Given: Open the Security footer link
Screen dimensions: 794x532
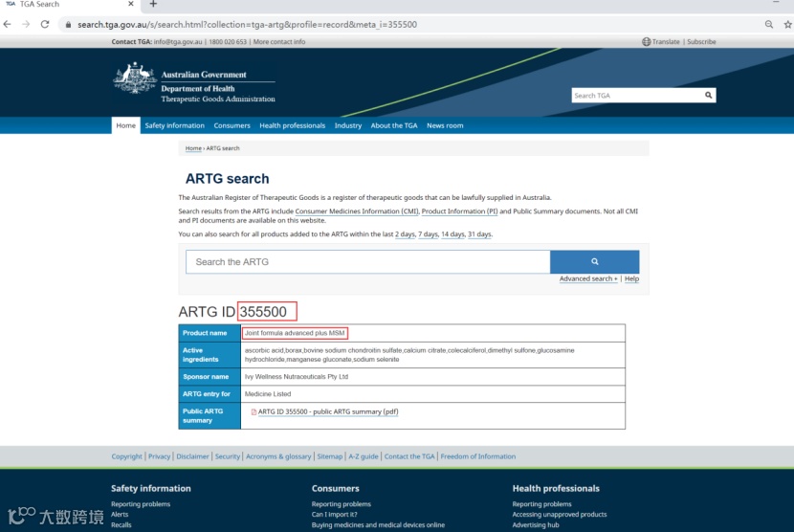Looking at the screenshot, I should (228, 456).
